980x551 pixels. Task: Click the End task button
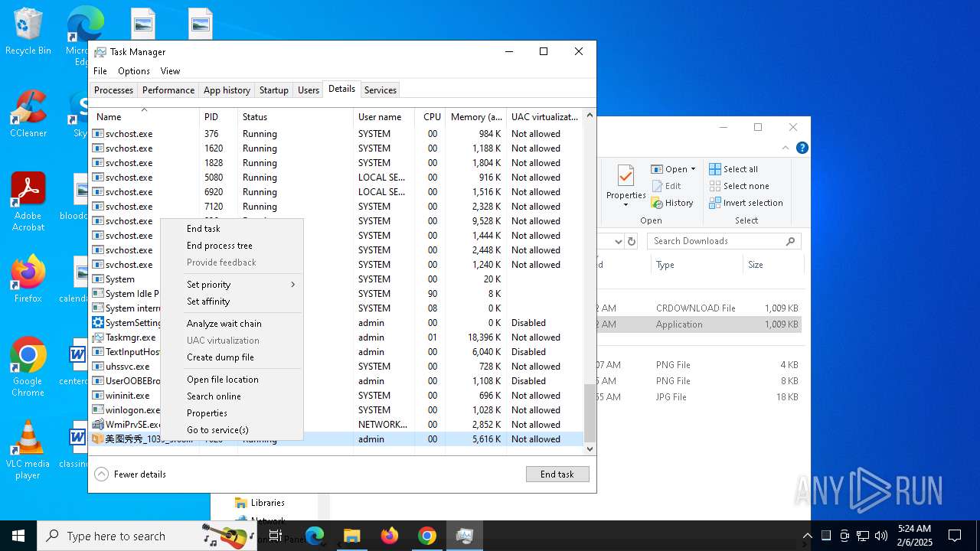pos(557,474)
